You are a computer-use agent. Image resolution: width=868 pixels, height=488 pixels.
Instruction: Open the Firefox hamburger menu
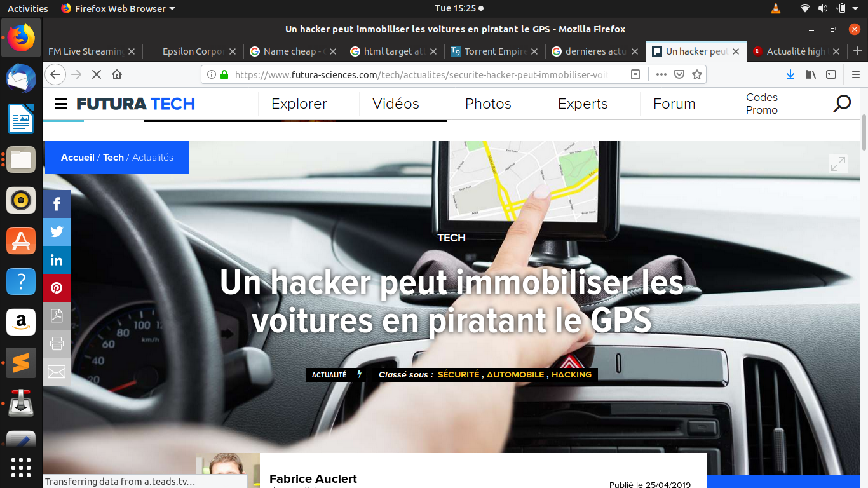[855, 74]
